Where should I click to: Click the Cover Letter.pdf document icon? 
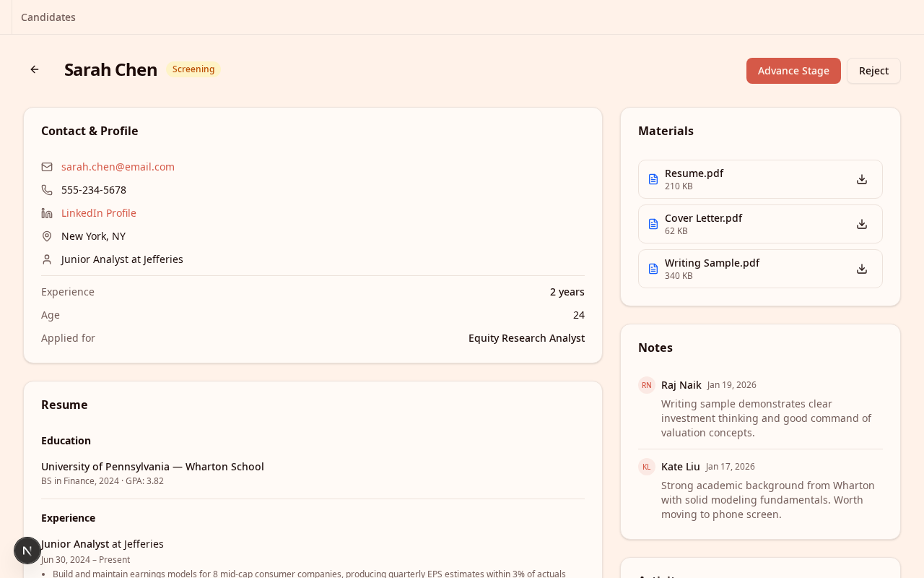coord(653,224)
